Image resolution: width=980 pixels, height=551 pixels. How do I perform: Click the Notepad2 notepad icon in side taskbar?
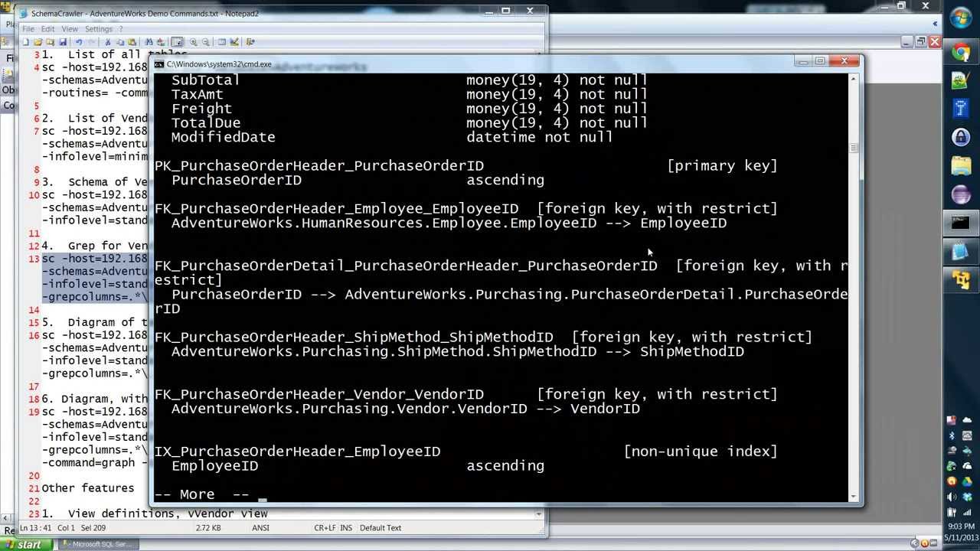click(961, 252)
